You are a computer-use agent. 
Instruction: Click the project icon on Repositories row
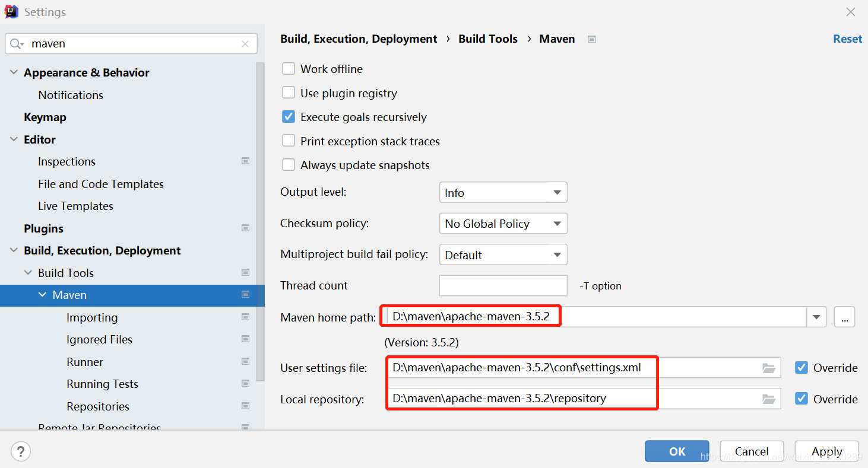coord(245,406)
